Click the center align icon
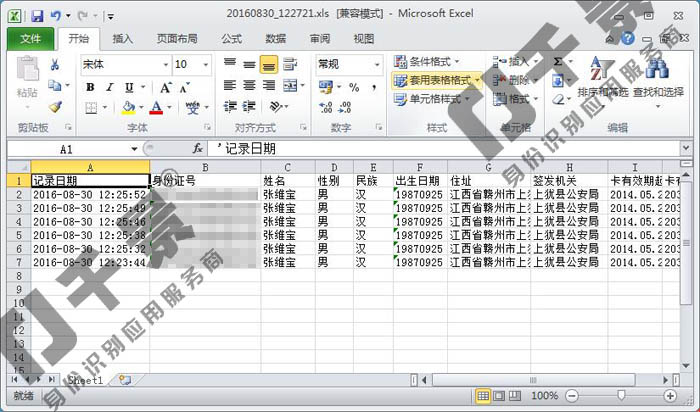Screen dimensions: 700x412 249,86
